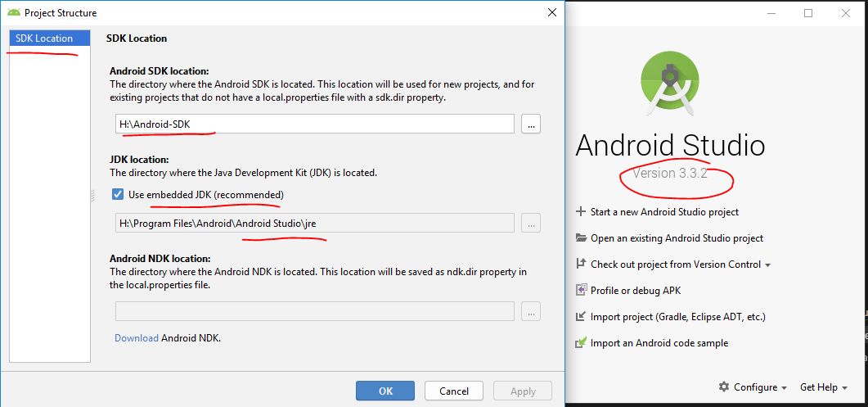
Task: Click the Profile or debug APK icon
Action: pyautogui.click(x=581, y=290)
